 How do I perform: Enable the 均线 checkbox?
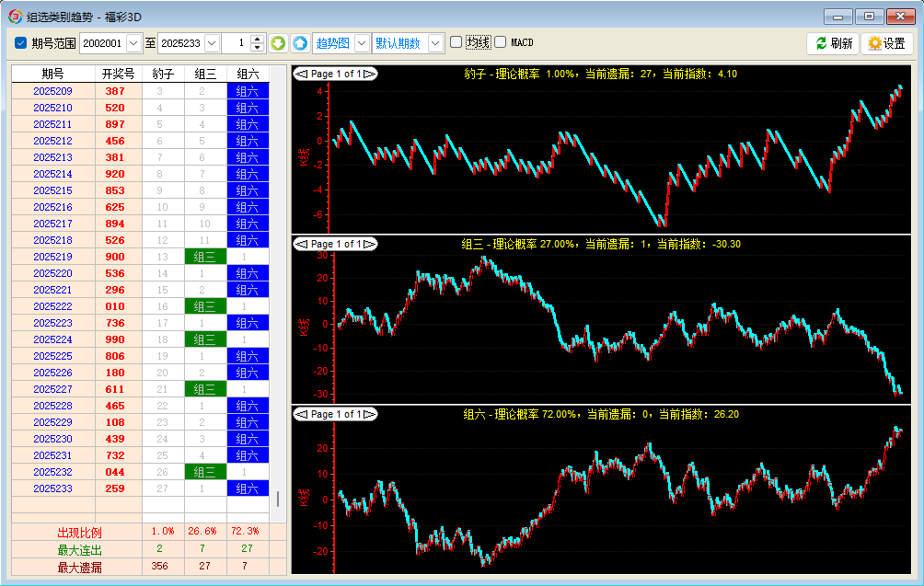click(x=456, y=42)
